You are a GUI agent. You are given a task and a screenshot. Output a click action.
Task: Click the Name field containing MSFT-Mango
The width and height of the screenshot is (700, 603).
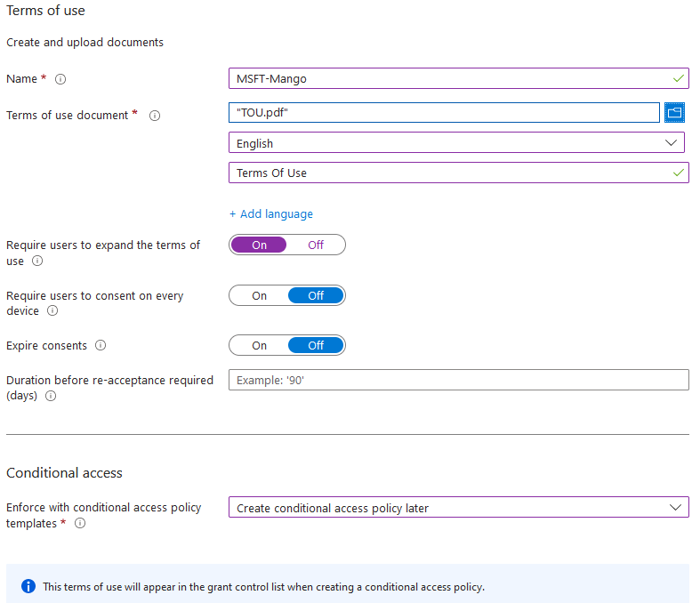tap(449, 78)
